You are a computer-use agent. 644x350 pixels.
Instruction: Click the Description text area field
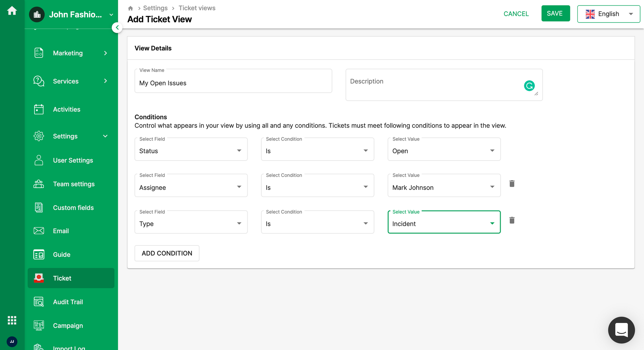(444, 85)
